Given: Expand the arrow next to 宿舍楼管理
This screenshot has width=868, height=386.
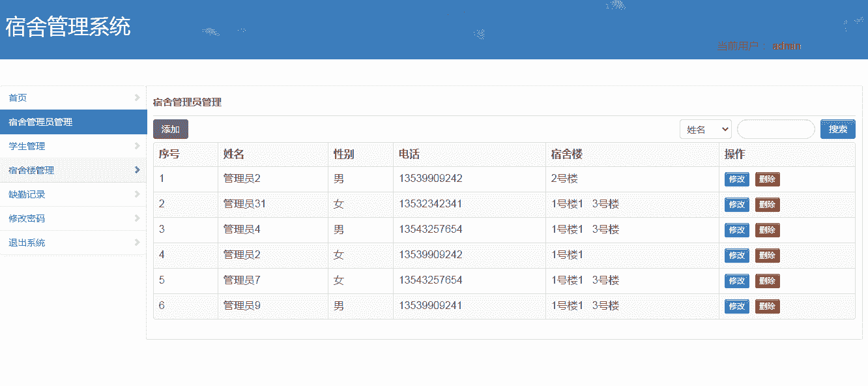Looking at the screenshot, I should (137, 170).
